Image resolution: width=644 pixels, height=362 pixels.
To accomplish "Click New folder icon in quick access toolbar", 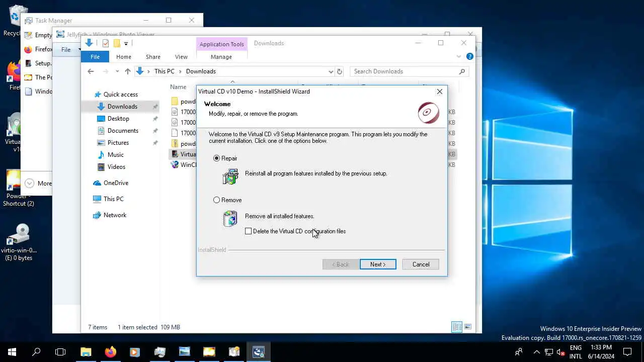I will coord(117,43).
